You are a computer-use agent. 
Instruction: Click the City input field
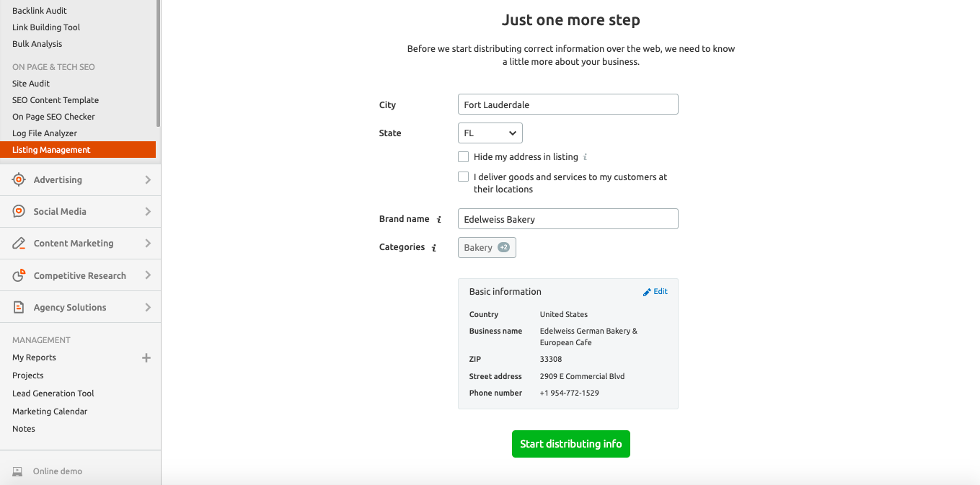[x=568, y=104]
